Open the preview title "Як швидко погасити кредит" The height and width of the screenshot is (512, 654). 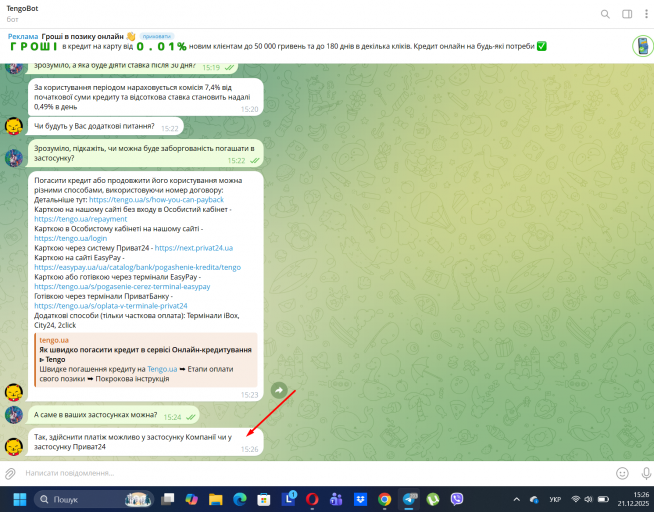pyautogui.click(x=145, y=354)
